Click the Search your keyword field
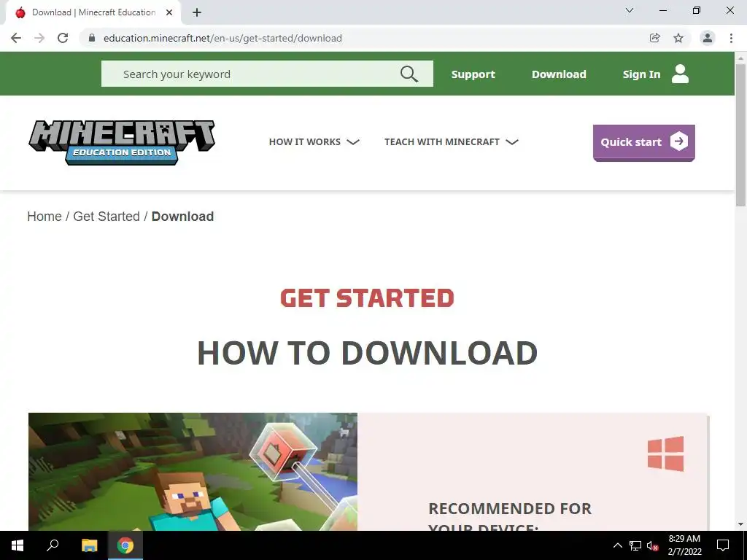Image resolution: width=747 pixels, height=560 pixels. pos(267,74)
